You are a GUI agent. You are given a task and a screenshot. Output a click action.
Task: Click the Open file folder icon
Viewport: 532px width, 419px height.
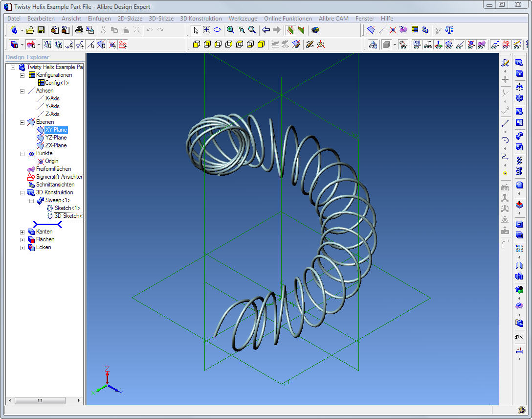pyautogui.click(x=30, y=30)
